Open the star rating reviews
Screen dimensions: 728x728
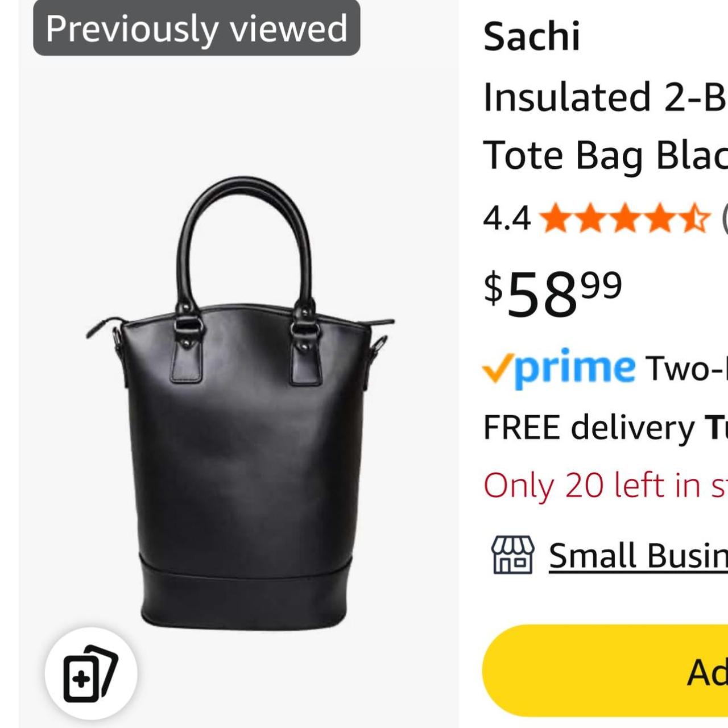point(625,218)
